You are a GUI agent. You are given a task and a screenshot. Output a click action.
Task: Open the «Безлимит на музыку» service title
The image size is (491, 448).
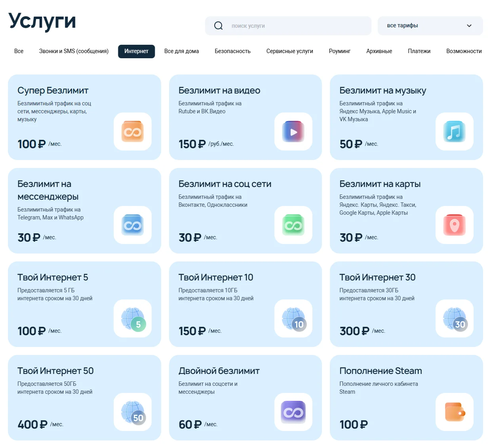pos(383,90)
